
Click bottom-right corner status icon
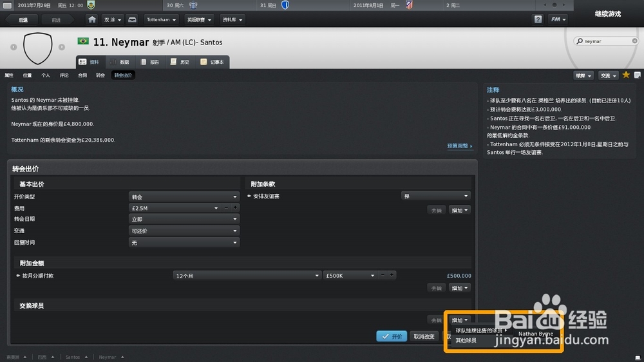[638, 357]
